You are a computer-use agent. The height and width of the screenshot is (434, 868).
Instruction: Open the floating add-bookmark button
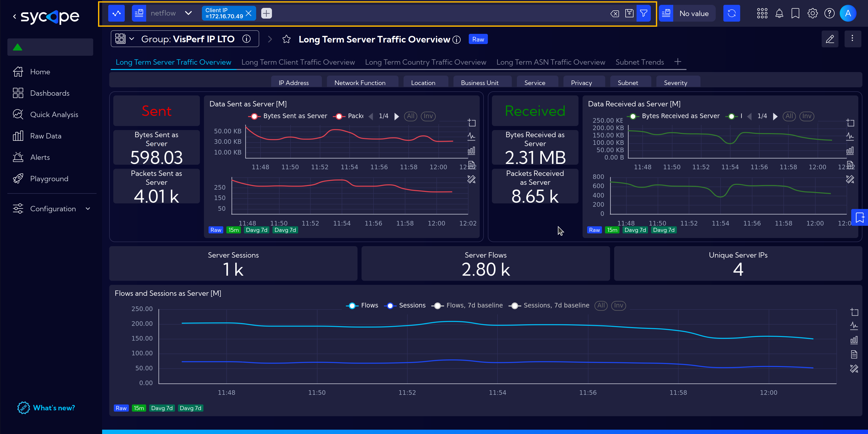[860, 217]
